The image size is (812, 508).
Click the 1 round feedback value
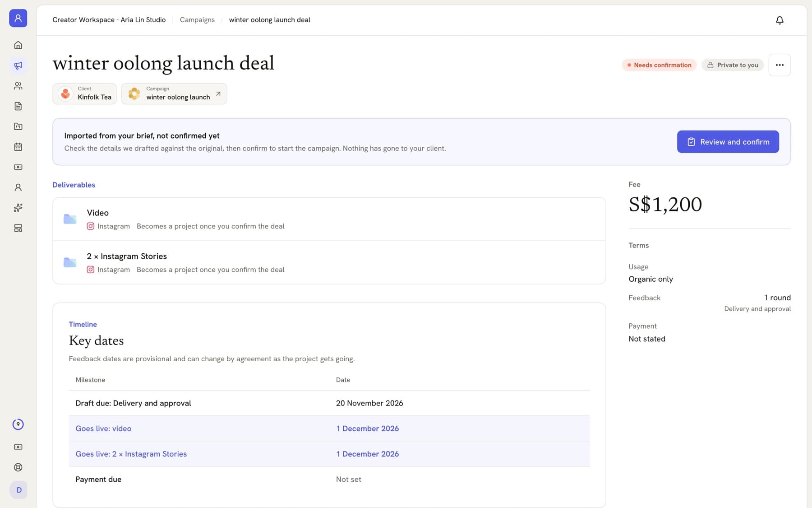777,298
